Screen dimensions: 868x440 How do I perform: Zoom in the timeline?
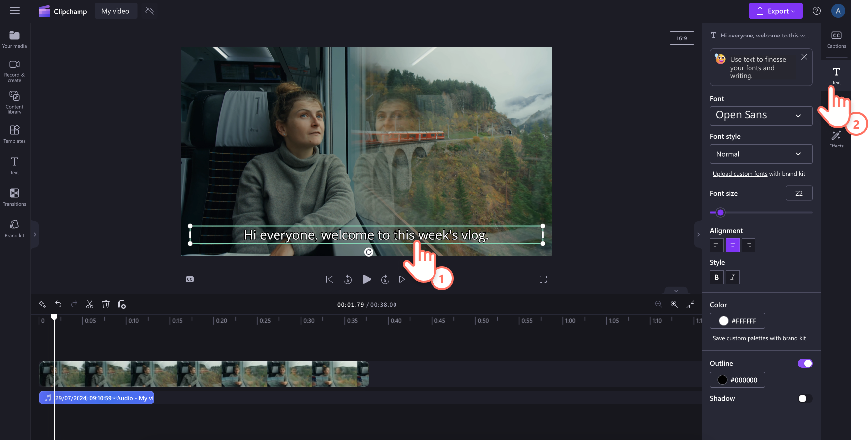674,304
